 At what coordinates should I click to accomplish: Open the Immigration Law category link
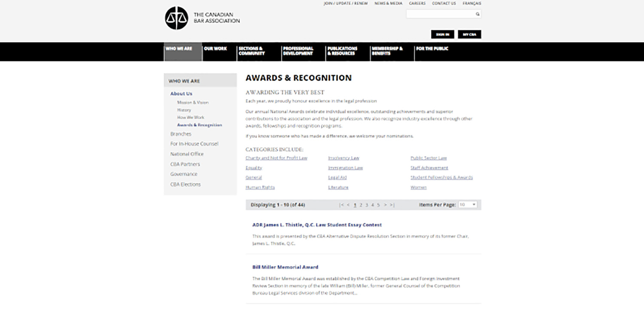pyautogui.click(x=345, y=167)
